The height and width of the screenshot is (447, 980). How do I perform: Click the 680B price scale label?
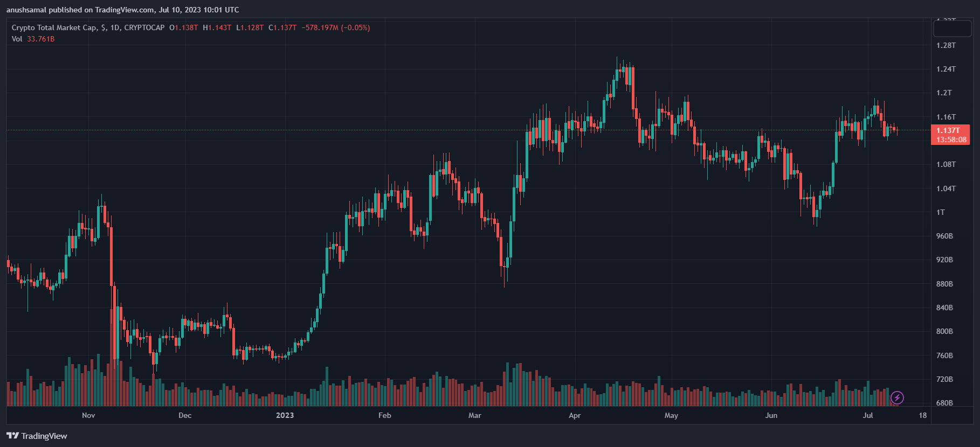pyautogui.click(x=944, y=403)
